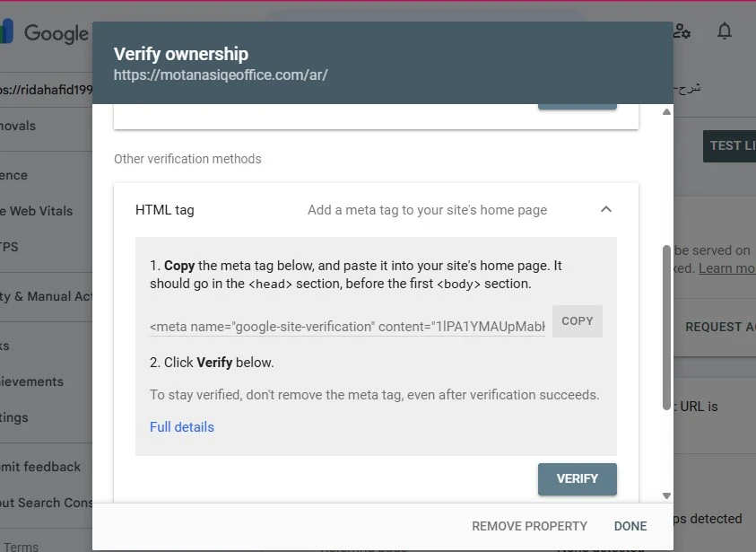
Task: Click the google-site-verification meta tag field
Action: click(347, 327)
